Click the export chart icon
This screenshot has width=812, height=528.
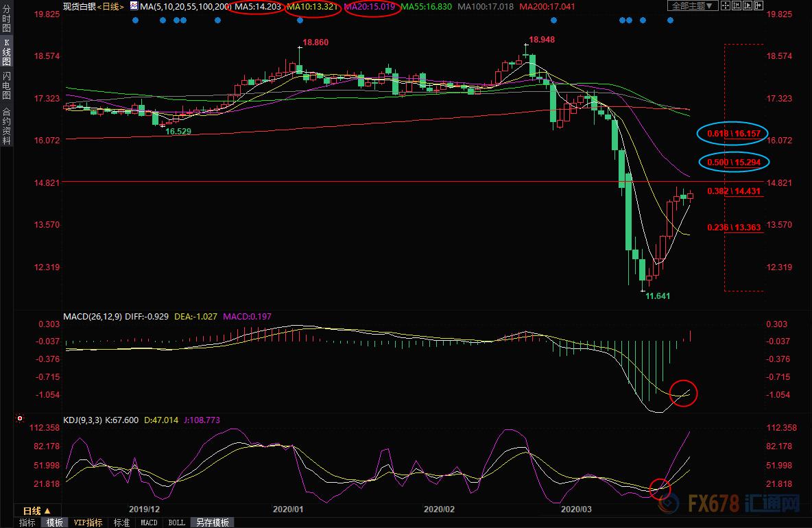pyautogui.click(x=758, y=5)
